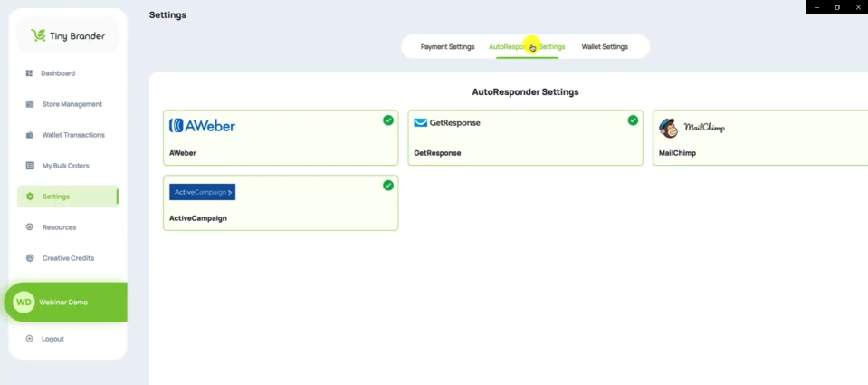Switch to the AutoResponder Settings tab
This screenshot has width=868, height=385.
point(527,47)
